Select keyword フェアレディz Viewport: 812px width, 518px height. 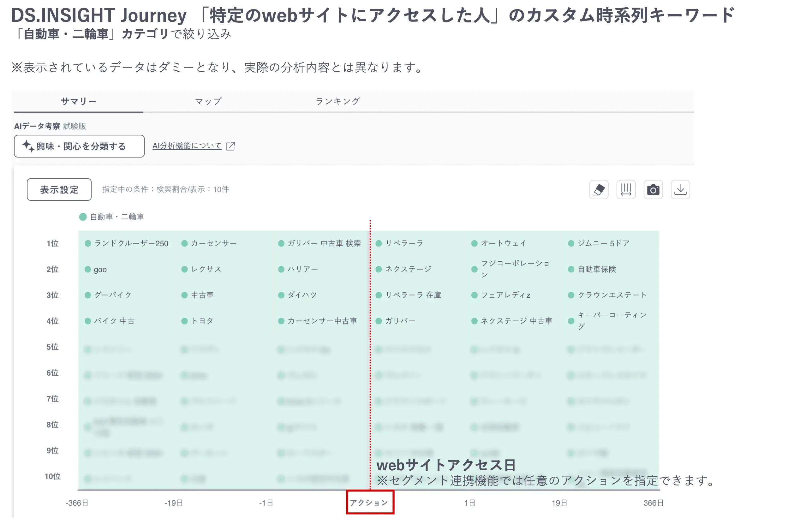505,295
